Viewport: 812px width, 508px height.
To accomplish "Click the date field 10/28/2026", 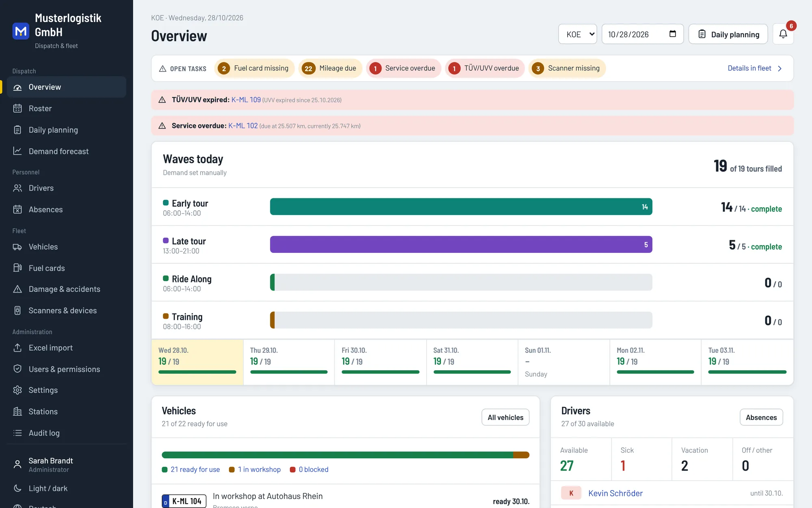I will (642, 34).
